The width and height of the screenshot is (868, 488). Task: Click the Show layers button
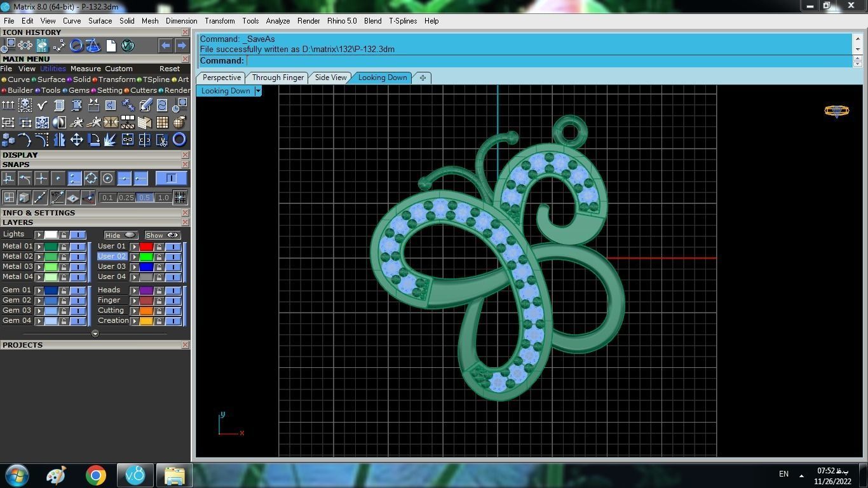click(x=162, y=235)
